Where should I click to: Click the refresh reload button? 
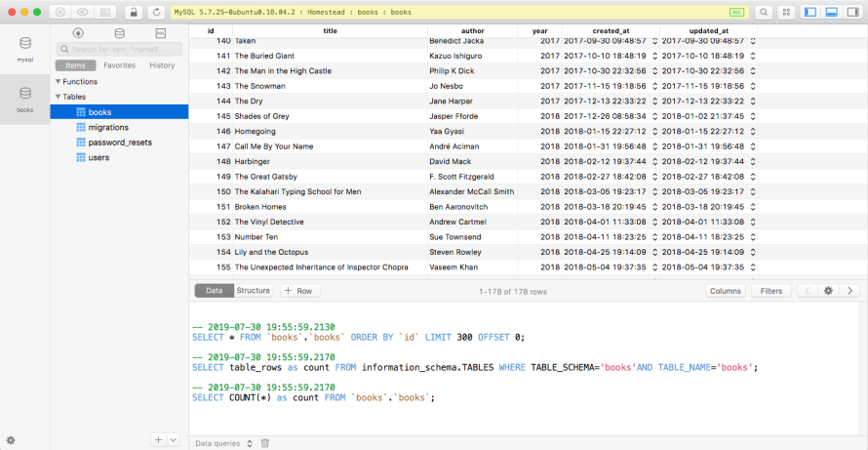coord(157,12)
